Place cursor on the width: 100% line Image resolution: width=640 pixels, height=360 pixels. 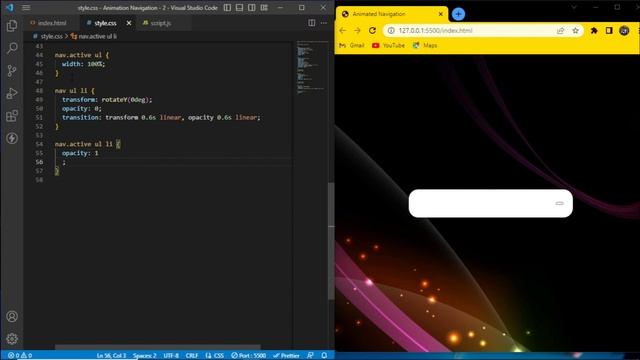click(x=83, y=64)
